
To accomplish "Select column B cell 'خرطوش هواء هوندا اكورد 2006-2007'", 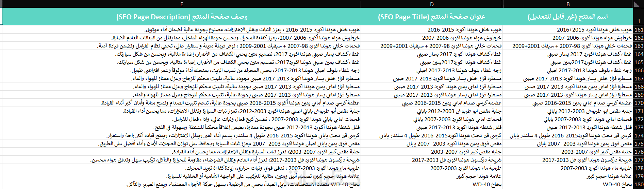I will 568,38.
